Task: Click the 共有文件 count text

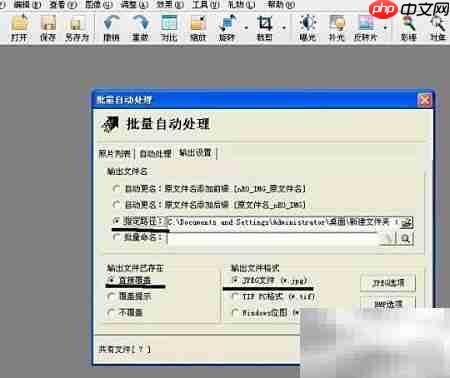Action: point(125,349)
